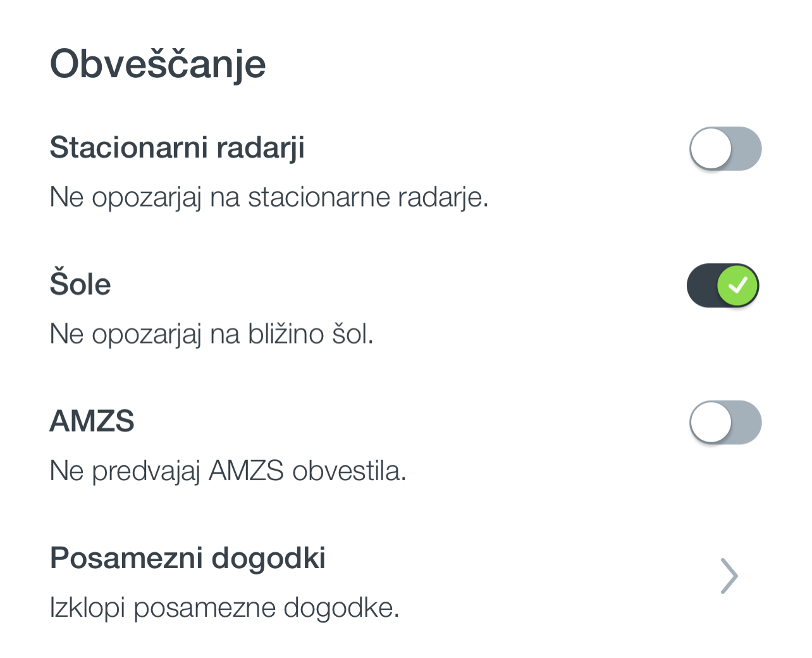This screenshot has width=812, height=658.
Task: Tap the gray track of AMZS switch
Action: [746, 422]
